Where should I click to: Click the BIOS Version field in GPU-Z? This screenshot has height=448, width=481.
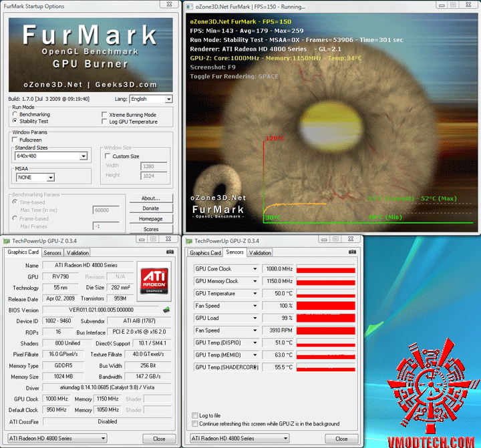coord(101,310)
